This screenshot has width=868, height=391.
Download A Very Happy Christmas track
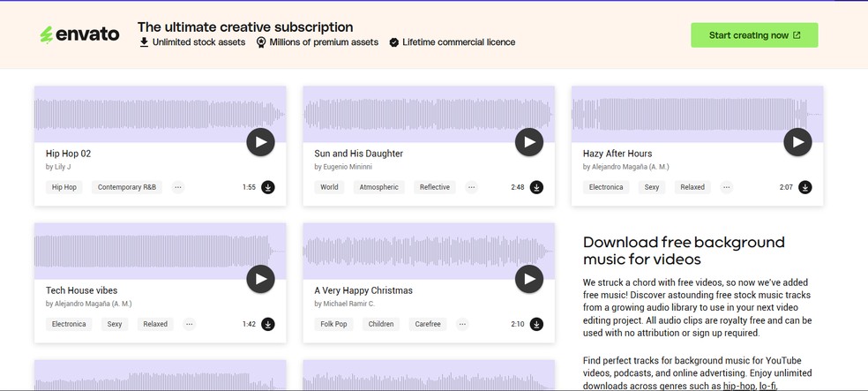(x=536, y=324)
